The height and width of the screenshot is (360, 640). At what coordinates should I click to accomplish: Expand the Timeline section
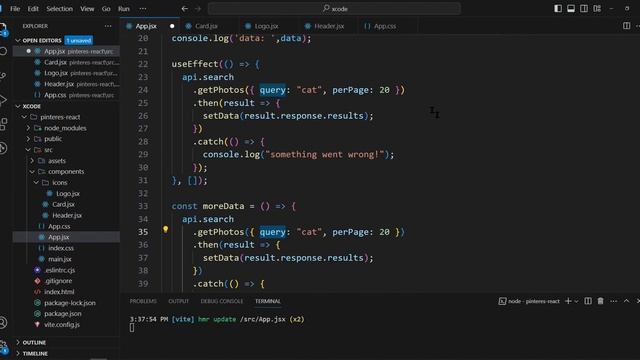coord(35,353)
